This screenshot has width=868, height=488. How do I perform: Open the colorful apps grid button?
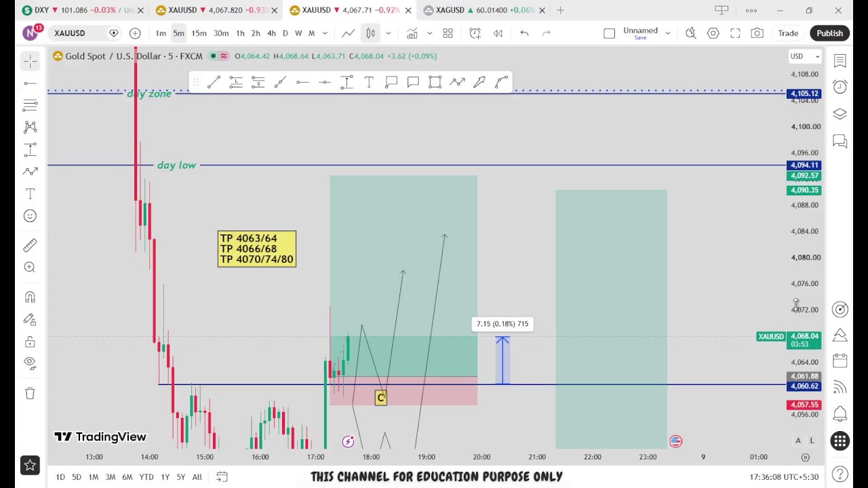840,441
